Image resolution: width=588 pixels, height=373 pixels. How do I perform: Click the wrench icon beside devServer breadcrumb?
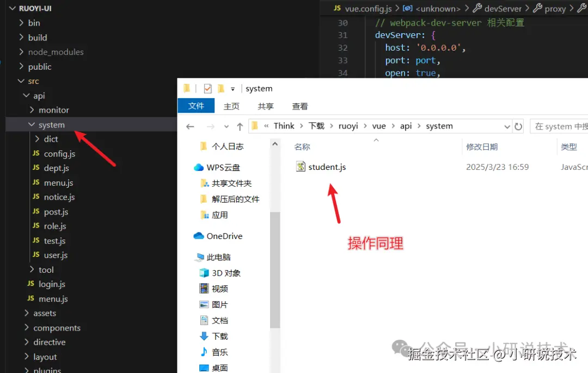pos(477,8)
